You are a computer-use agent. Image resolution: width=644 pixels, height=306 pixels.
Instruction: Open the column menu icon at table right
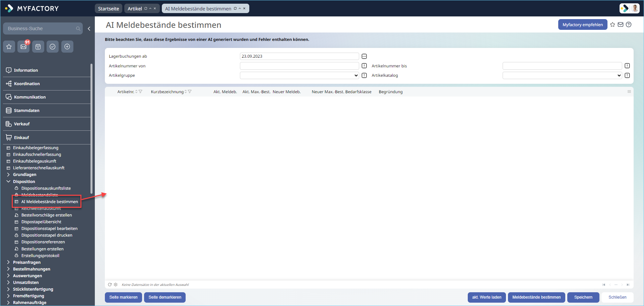click(x=629, y=91)
